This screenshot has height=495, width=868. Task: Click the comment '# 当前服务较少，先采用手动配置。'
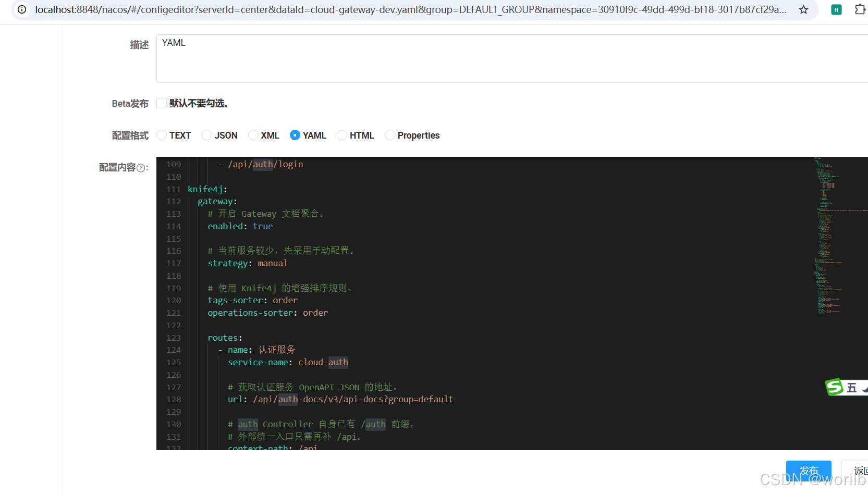[281, 251]
